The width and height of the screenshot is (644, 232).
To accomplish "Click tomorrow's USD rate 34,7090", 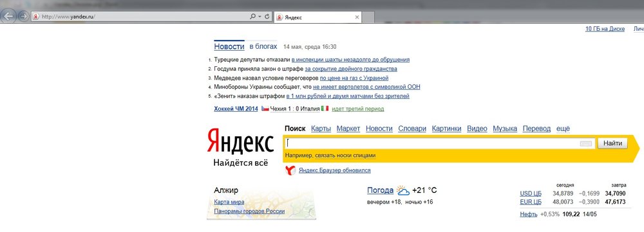I will (615, 193).
